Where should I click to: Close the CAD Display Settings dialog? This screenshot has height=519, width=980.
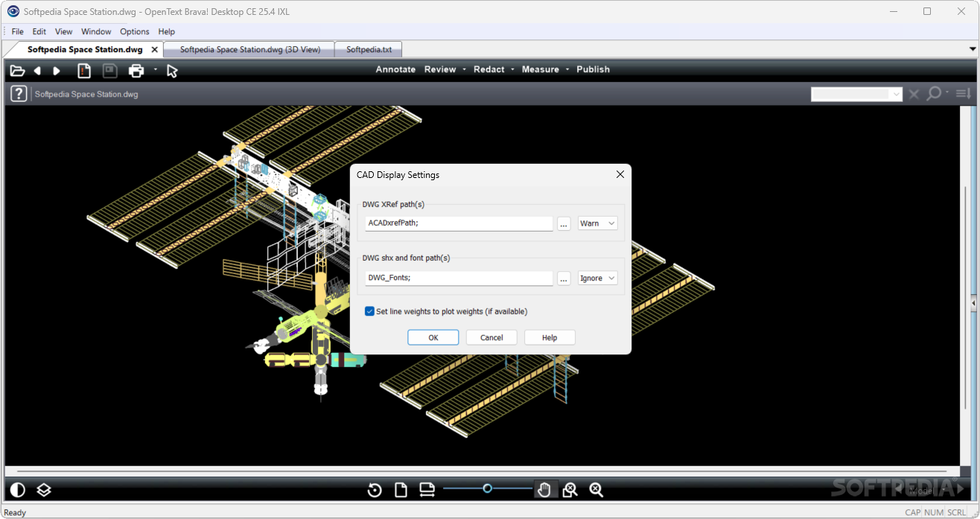[x=620, y=175]
